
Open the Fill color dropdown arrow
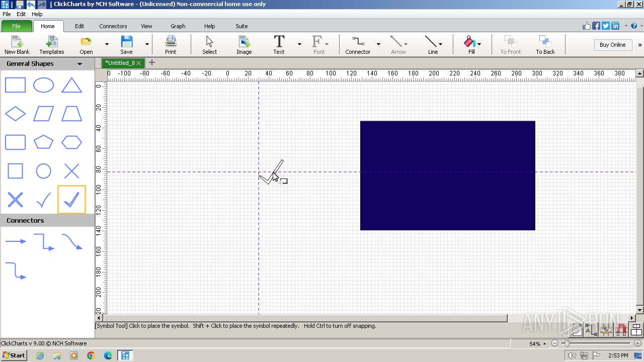click(479, 44)
